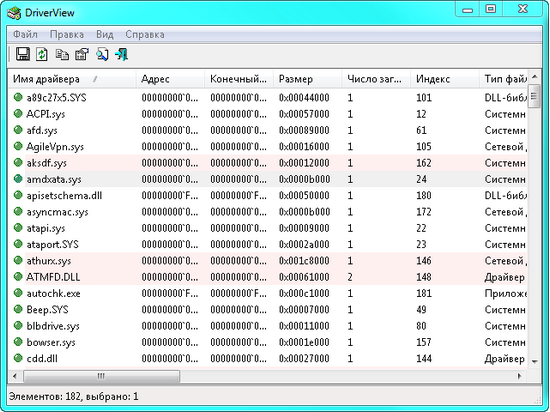Click the Copy selected items icon
The height and width of the screenshot is (412, 550).
[62, 55]
